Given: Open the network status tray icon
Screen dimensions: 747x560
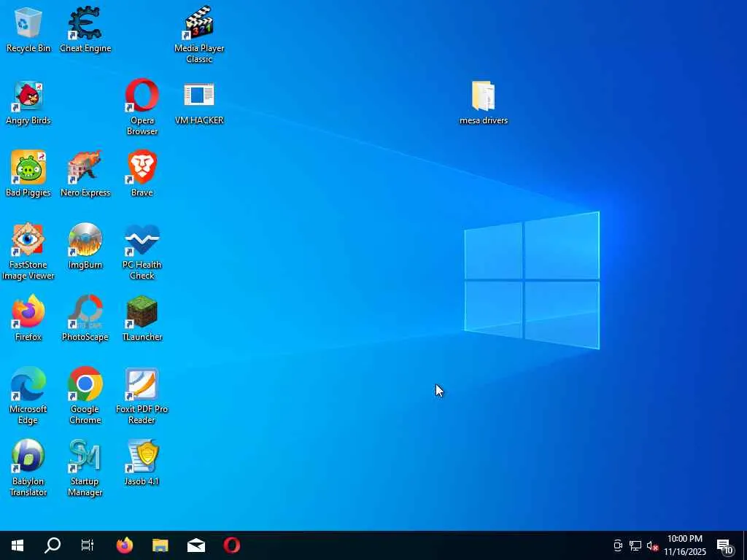Looking at the screenshot, I should pos(635,545).
